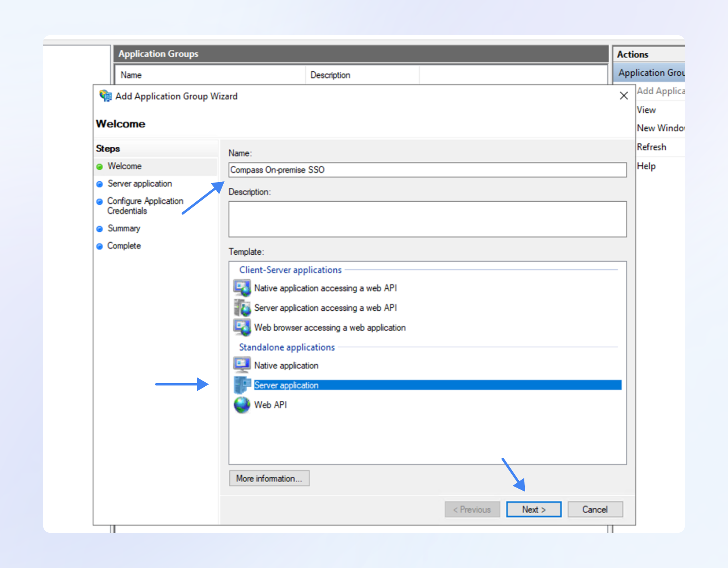Open Help from the Actions pane

pyautogui.click(x=646, y=166)
